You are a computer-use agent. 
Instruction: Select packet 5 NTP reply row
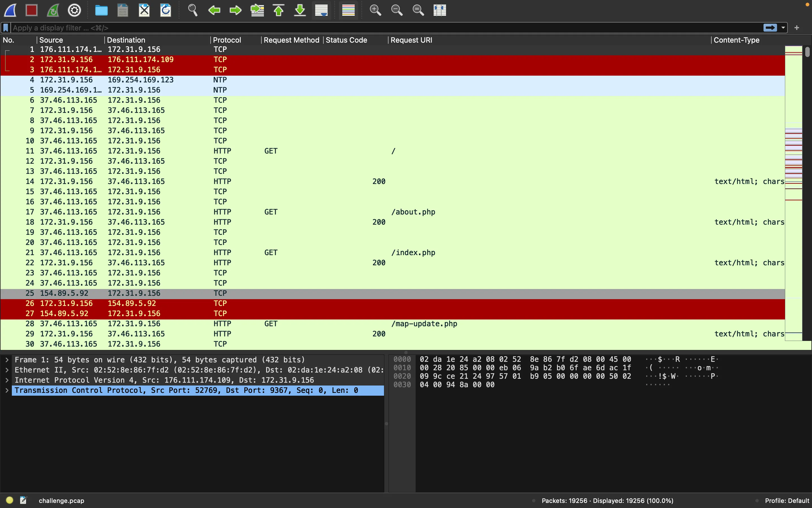(x=392, y=90)
